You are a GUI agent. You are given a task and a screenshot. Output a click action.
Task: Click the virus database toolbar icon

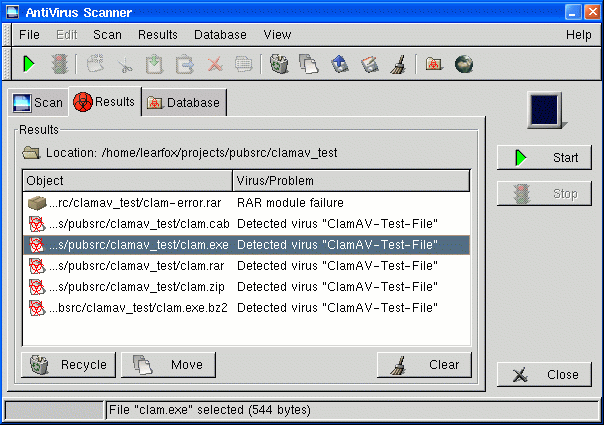pyautogui.click(x=435, y=64)
